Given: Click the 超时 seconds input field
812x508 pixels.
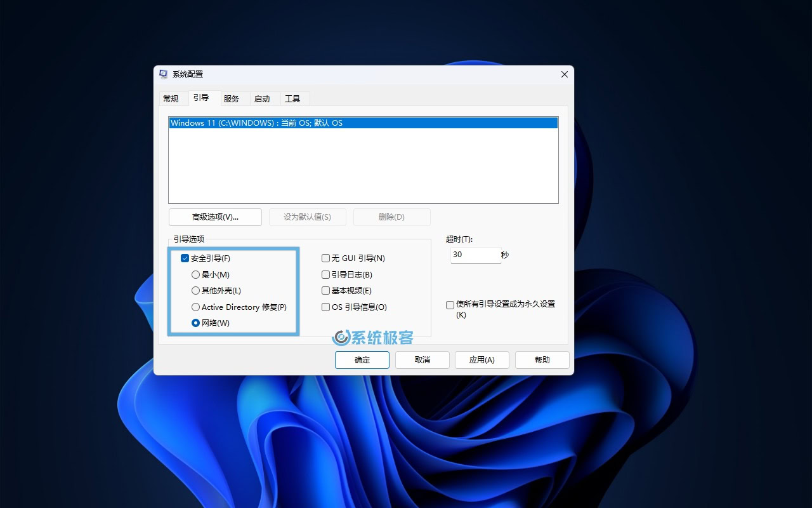Looking at the screenshot, I should [x=475, y=255].
